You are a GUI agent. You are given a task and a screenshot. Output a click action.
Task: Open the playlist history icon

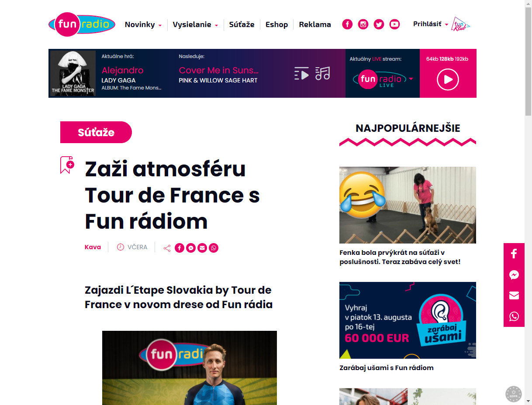[301, 73]
